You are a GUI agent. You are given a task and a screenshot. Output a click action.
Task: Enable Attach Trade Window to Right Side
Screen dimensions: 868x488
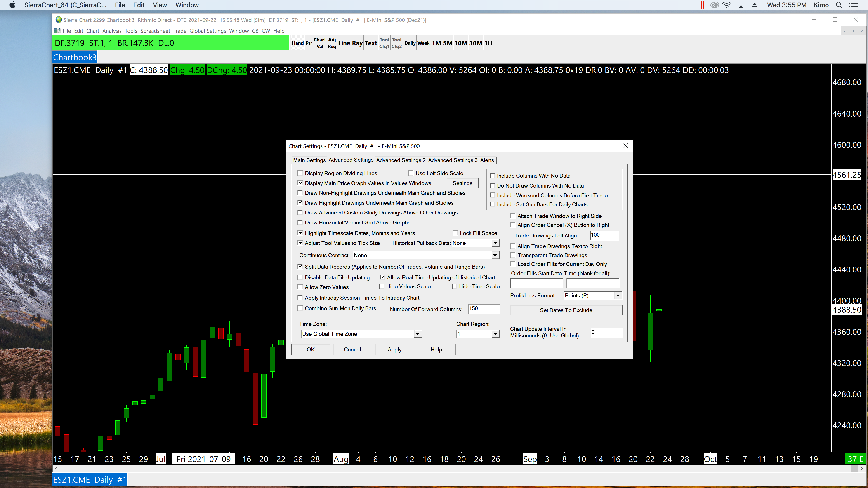(x=513, y=216)
